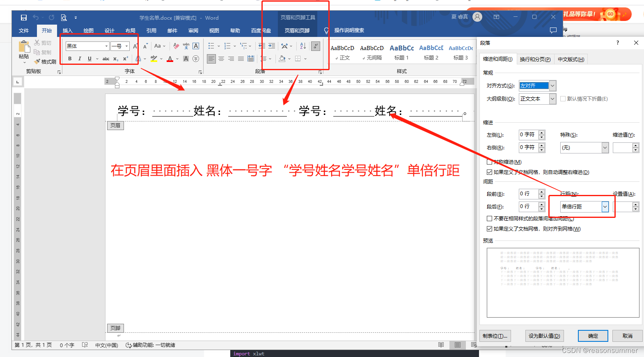
Task: Uncheck 自动调整右缩进(D) checkbox
Action: coord(490,172)
